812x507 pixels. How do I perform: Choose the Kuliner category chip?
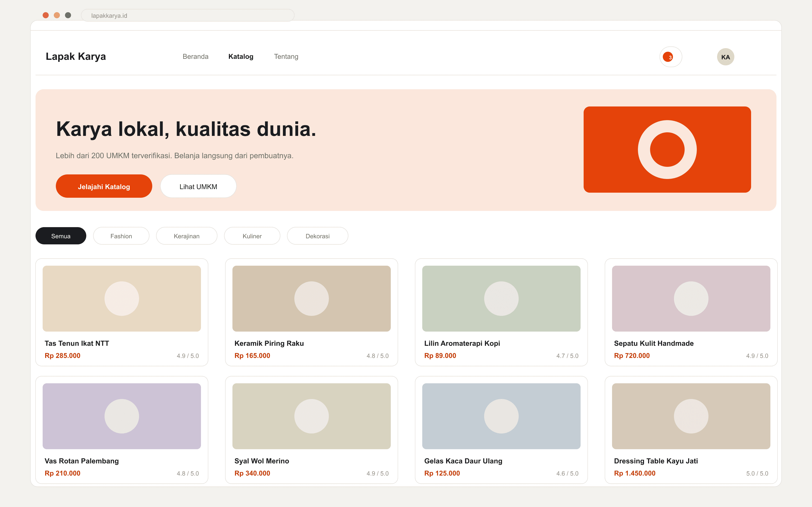252,236
